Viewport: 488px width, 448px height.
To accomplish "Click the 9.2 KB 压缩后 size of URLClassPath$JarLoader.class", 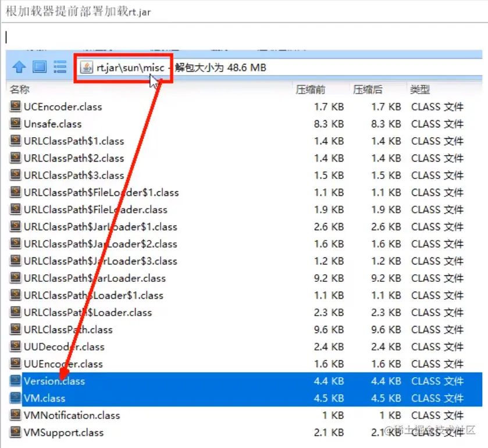I will [386, 278].
